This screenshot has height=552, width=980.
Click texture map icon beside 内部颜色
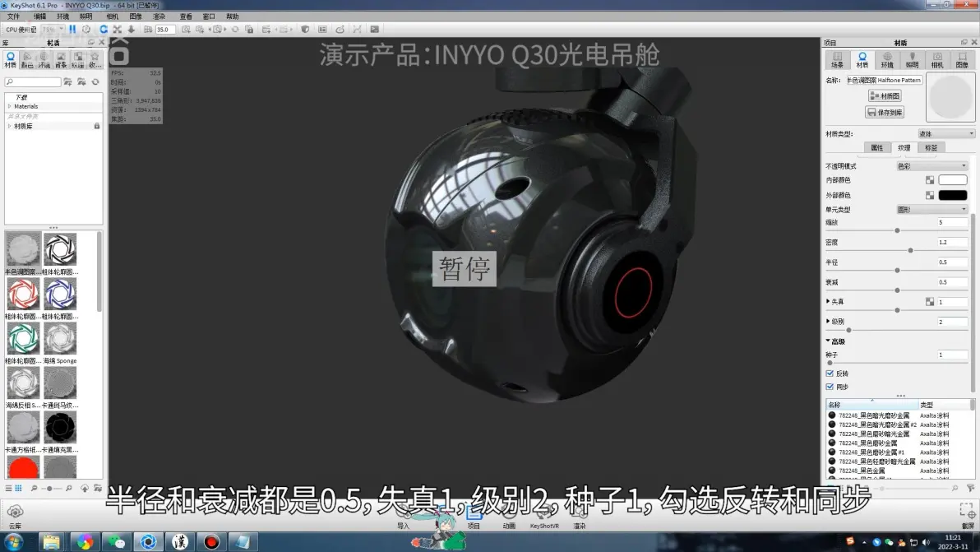click(x=930, y=180)
